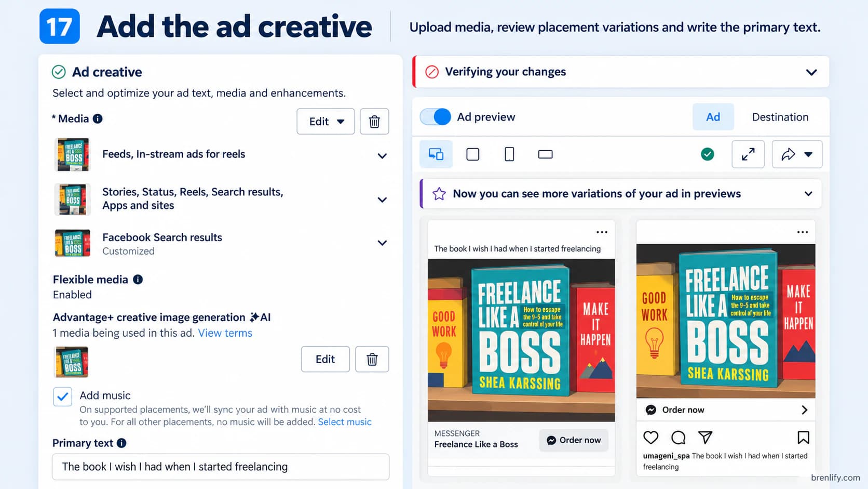868x489 pixels.
Task: Open the Media info tooltip icon
Action: click(x=98, y=118)
